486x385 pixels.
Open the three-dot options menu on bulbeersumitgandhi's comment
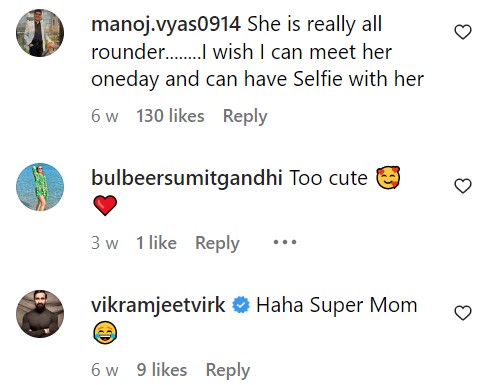coord(285,242)
